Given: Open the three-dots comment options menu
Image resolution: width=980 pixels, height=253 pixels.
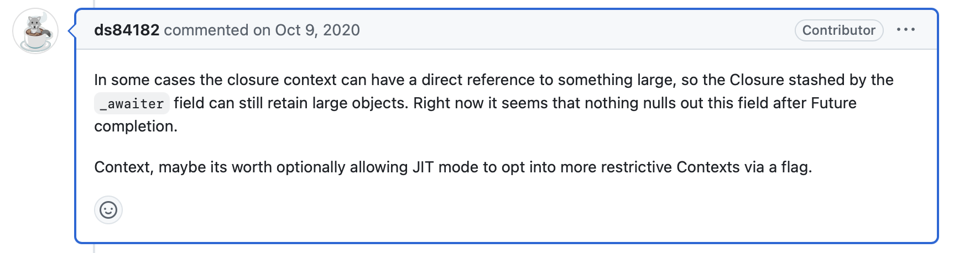Looking at the screenshot, I should 905,30.
